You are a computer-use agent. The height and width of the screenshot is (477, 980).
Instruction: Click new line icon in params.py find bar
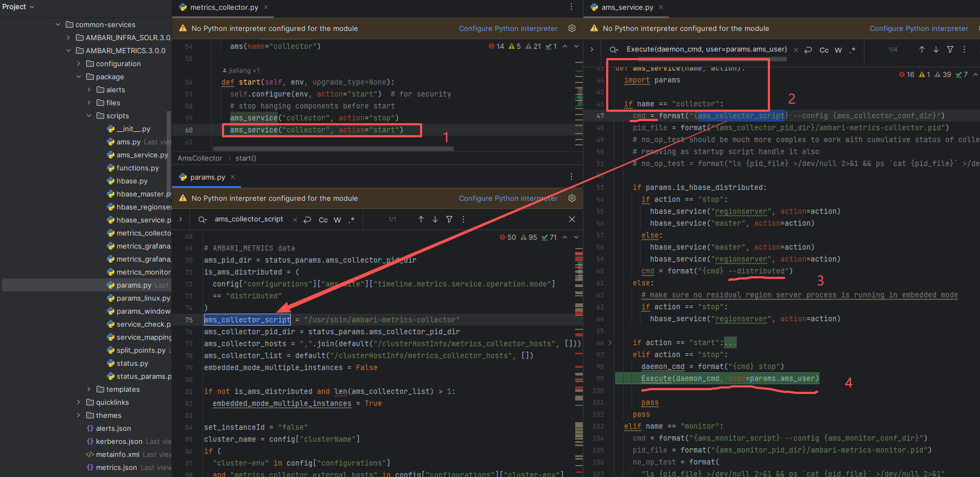click(x=307, y=219)
